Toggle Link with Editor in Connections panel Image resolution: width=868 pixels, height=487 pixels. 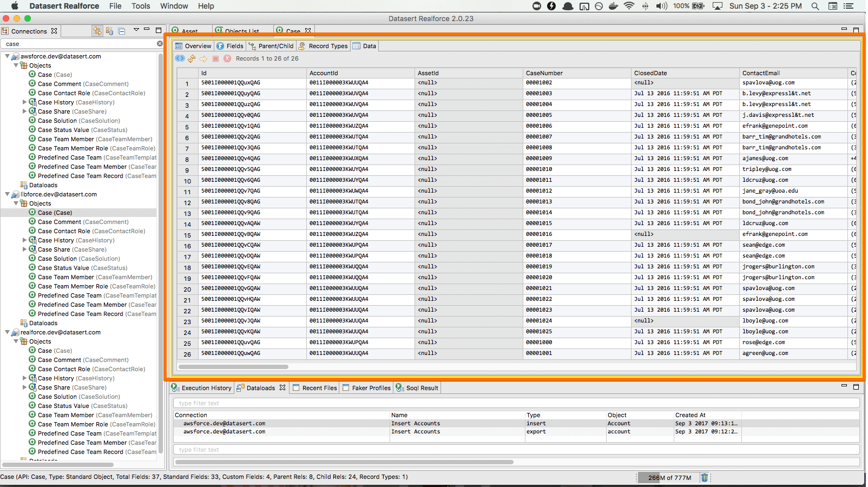coord(97,31)
